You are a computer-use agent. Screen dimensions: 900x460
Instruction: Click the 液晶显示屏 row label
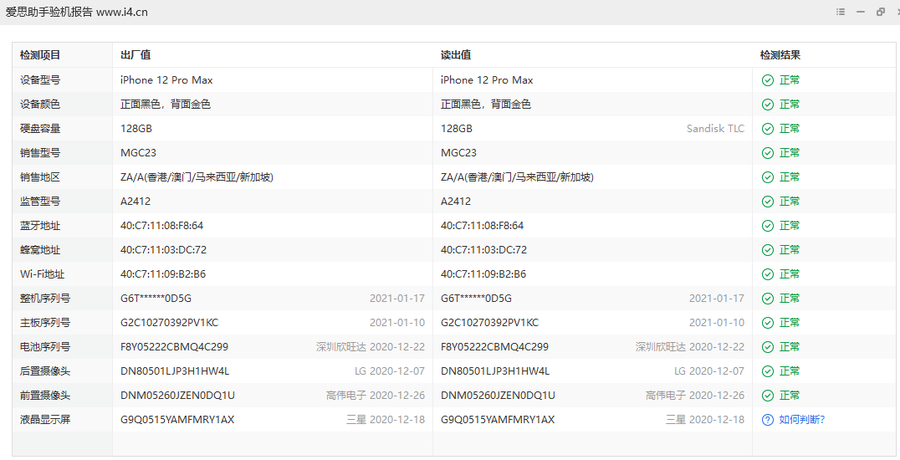[45, 420]
